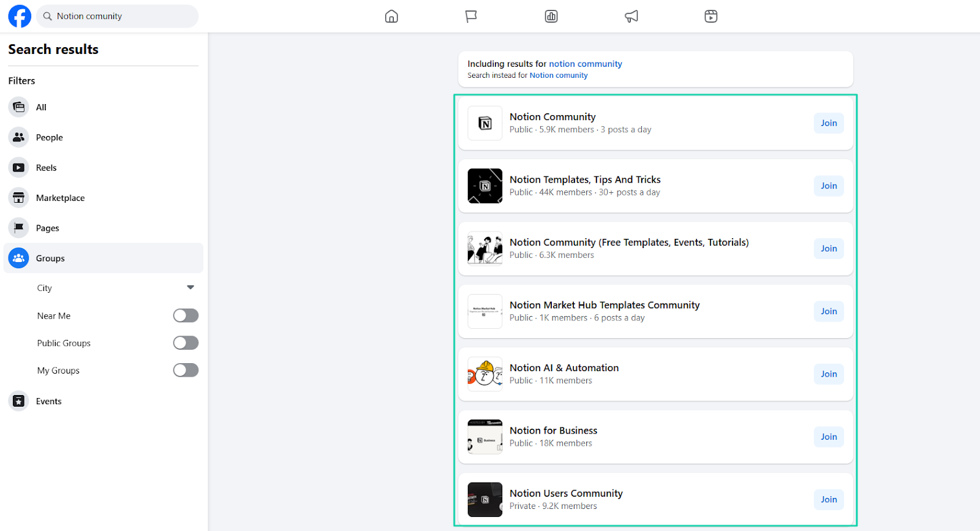Enable the Public Groups switch
Screen dimensions: 980x531
(x=186, y=343)
